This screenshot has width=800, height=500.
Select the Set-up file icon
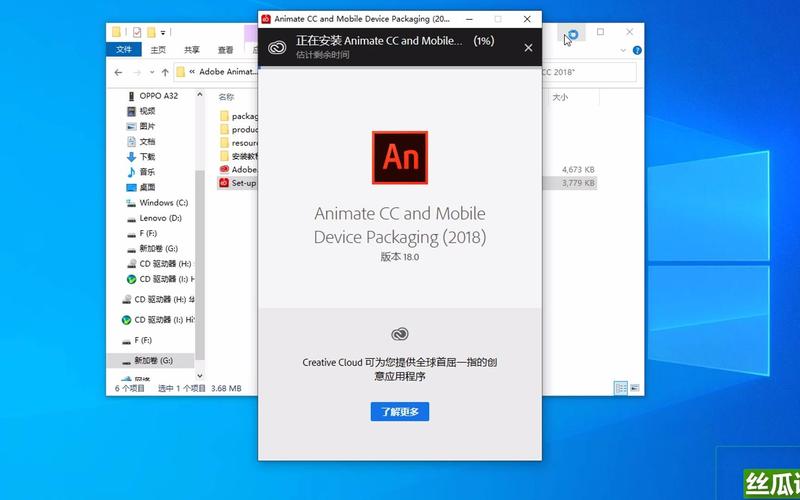(x=224, y=182)
